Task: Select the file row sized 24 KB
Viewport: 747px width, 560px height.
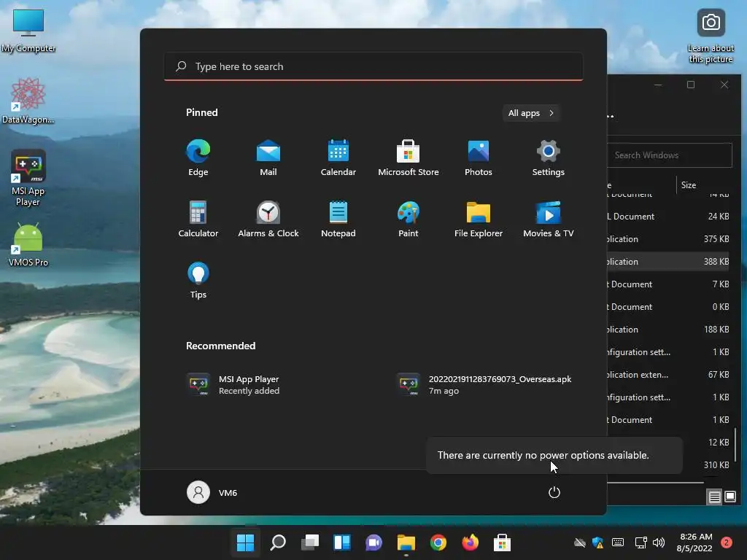Action: coord(668,216)
